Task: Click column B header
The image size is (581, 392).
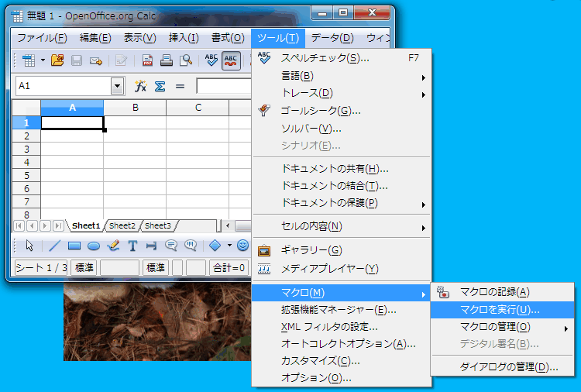Action: pyautogui.click(x=135, y=108)
